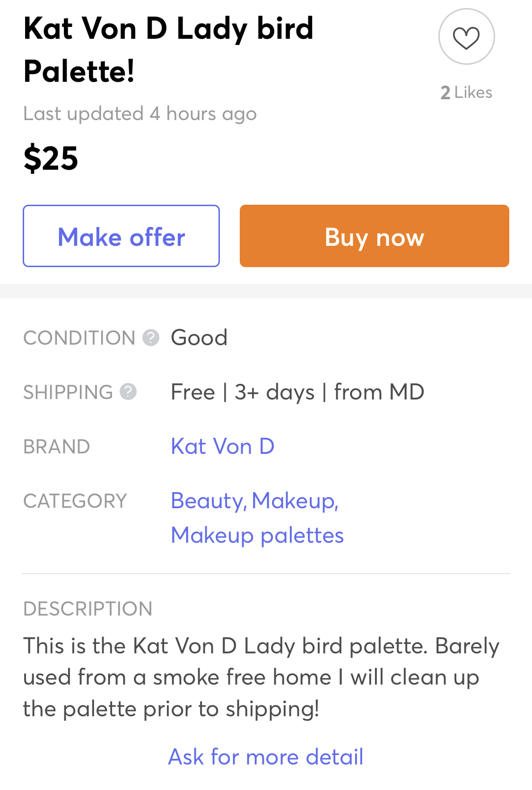532x790 pixels.
Task: Tap the Last updated 4 hours ago text
Action: (x=140, y=114)
